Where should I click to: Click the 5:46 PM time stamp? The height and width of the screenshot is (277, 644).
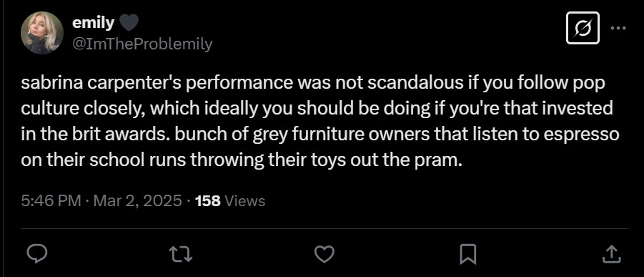tap(51, 201)
